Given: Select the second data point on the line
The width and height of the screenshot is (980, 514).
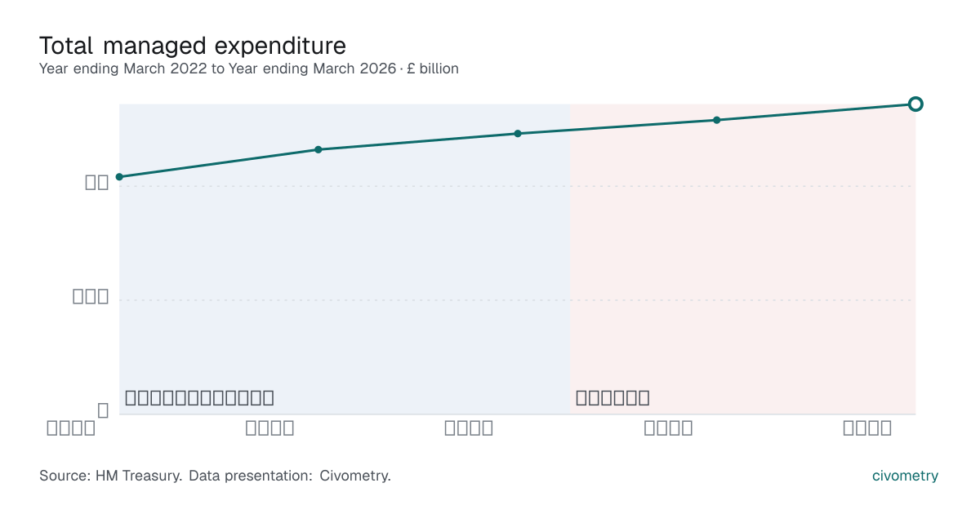Looking at the screenshot, I should [318, 149].
